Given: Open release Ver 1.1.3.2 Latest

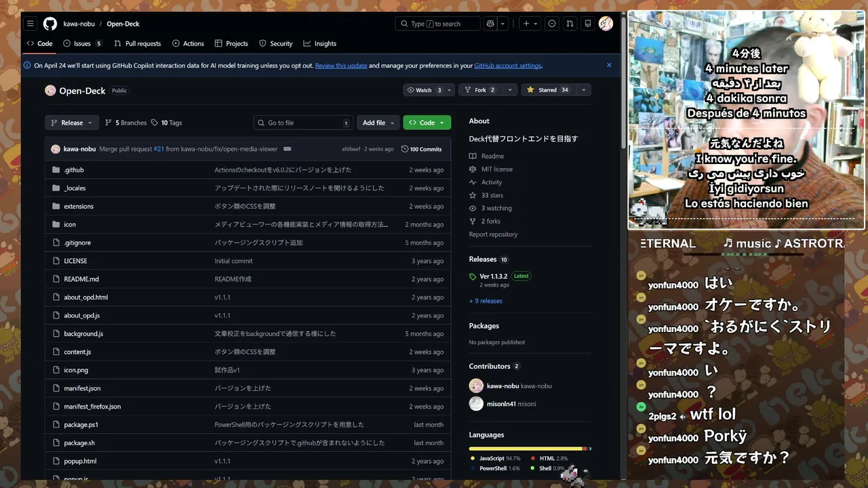Looking at the screenshot, I should pyautogui.click(x=500, y=277).
